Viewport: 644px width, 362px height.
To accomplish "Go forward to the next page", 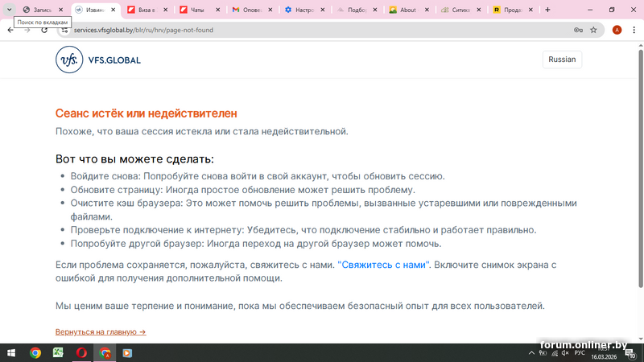I will tap(27, 30).
